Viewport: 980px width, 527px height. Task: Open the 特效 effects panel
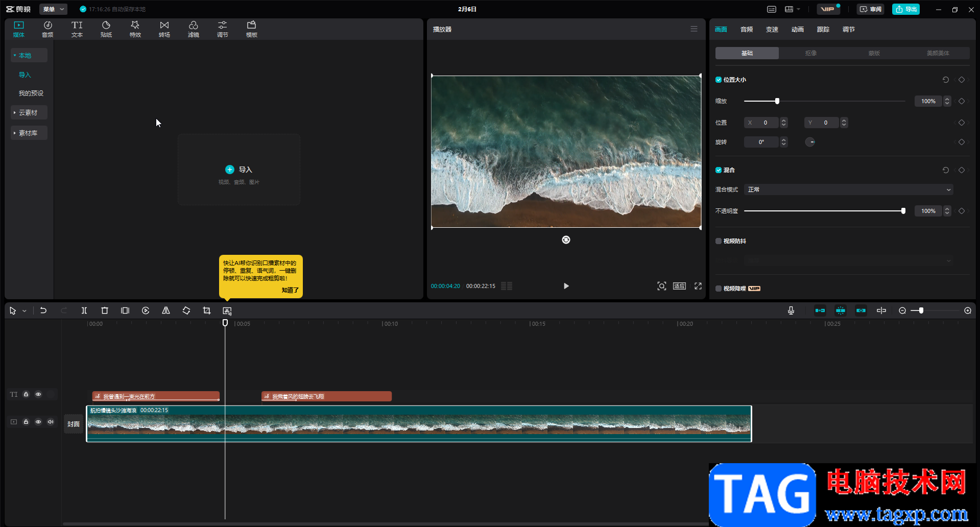135,29
